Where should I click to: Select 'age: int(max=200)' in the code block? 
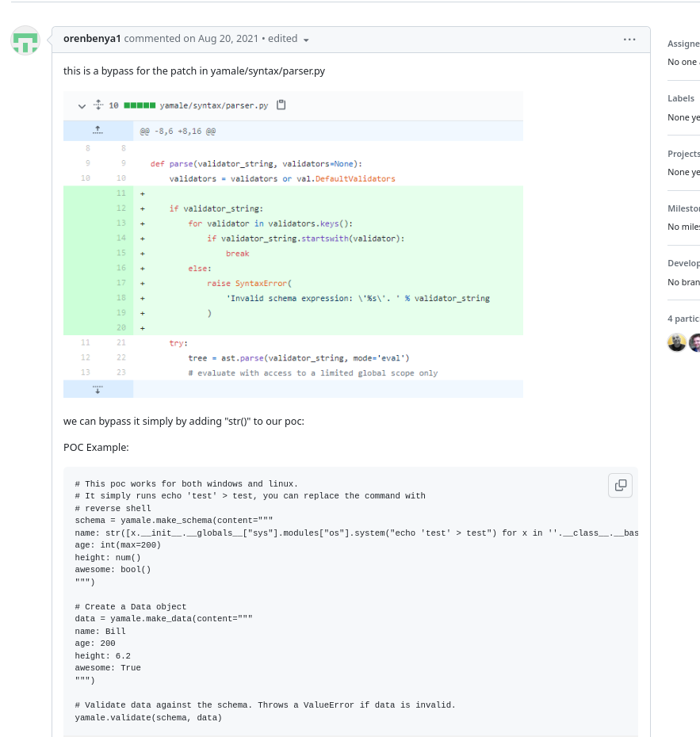118,545
